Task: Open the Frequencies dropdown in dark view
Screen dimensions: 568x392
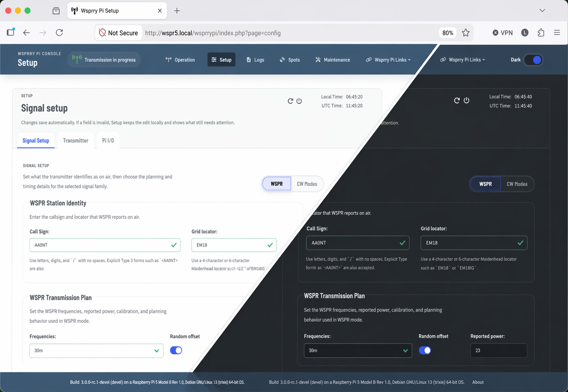Action: 358,350
